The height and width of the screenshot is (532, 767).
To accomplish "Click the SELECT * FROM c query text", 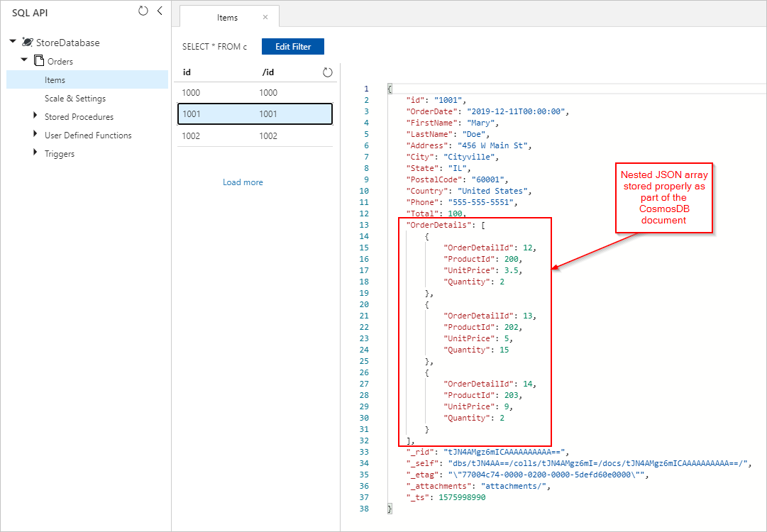I will 214,46.
